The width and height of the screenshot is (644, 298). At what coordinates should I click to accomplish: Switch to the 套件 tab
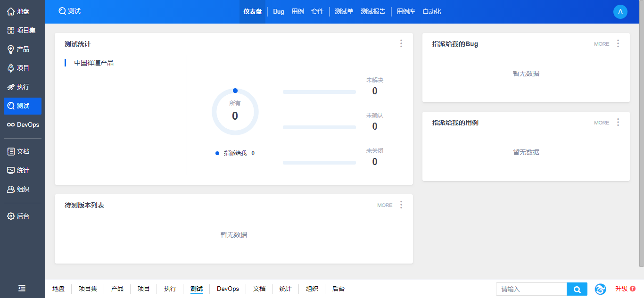click(317, 12)
